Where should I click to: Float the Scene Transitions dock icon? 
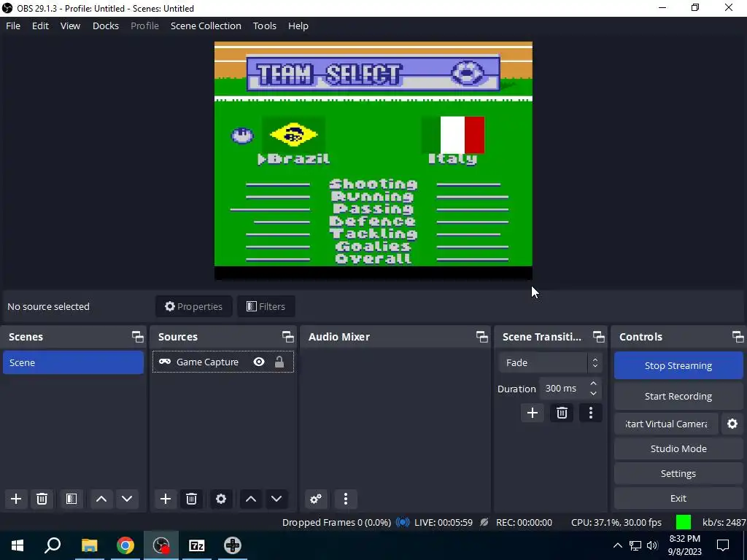[x=598, y=337]
